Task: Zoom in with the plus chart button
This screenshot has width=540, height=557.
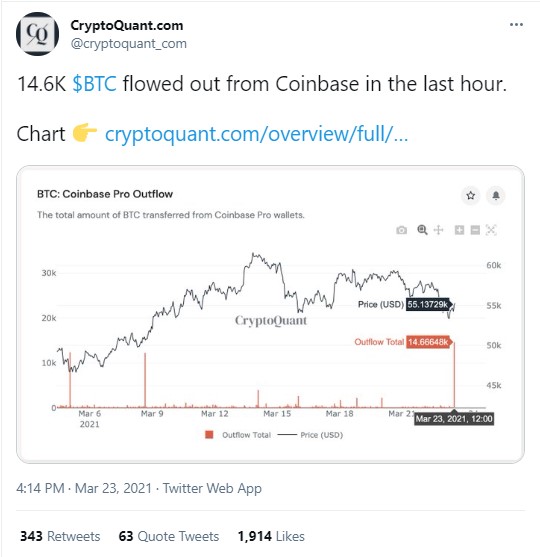Action: point(459,230)
